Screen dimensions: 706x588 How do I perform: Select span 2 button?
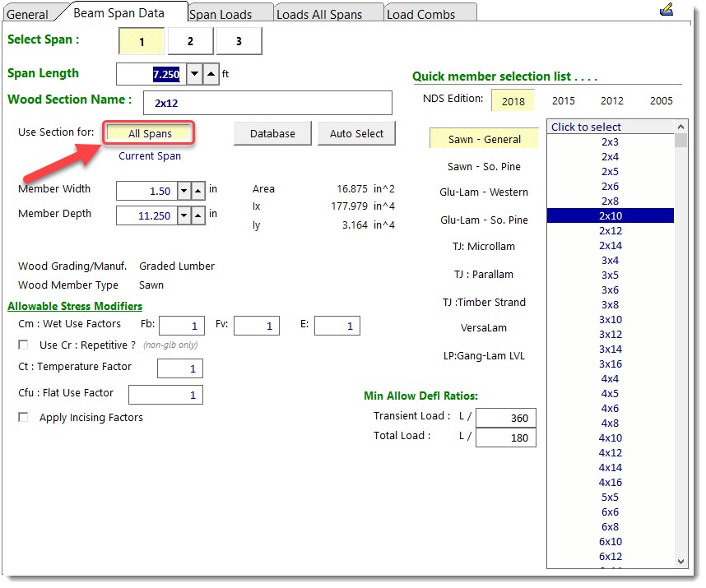(x=190, y=41)
